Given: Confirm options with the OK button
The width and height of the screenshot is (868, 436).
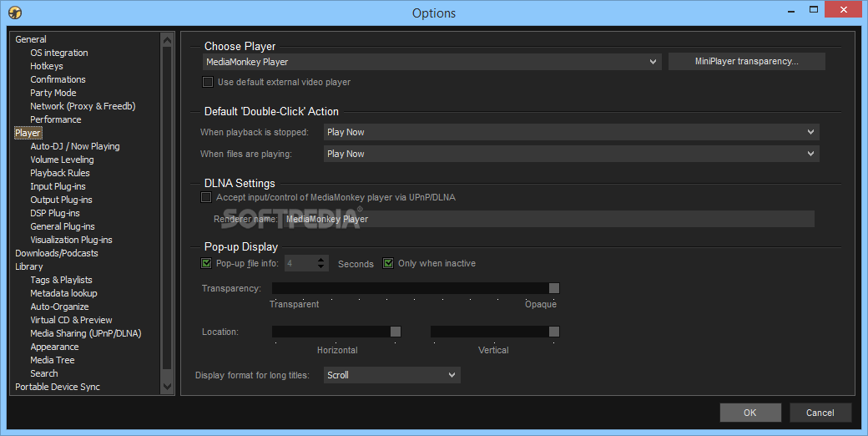Looking at the screenshot, I should [750, 413].
